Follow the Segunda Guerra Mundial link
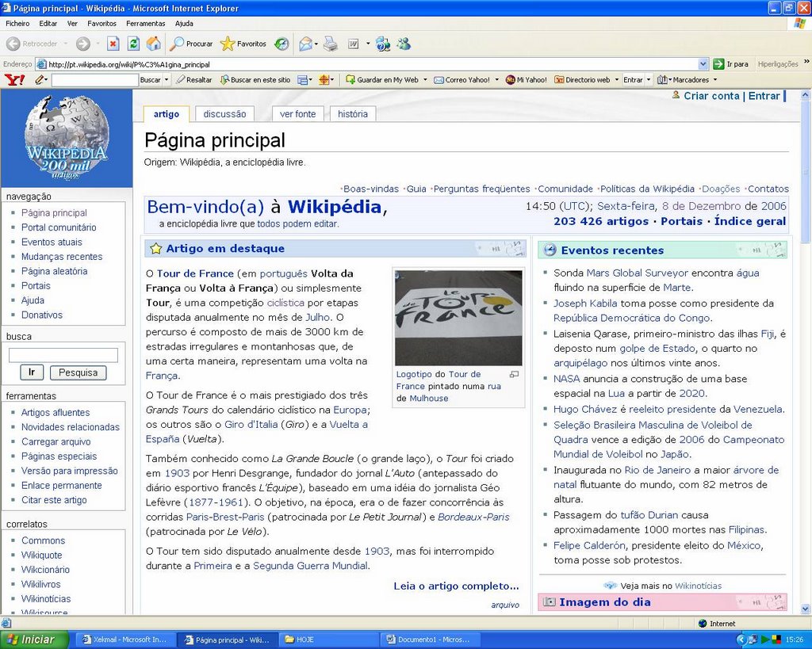Image resolution: width=812 pixels, height=649 pixels. (x=311, y=566)
